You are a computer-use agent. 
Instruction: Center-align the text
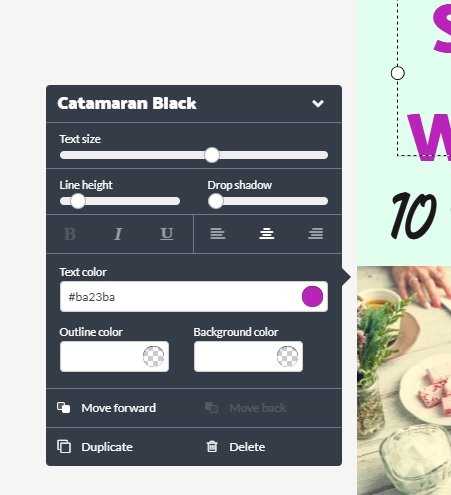click(267, 234)
